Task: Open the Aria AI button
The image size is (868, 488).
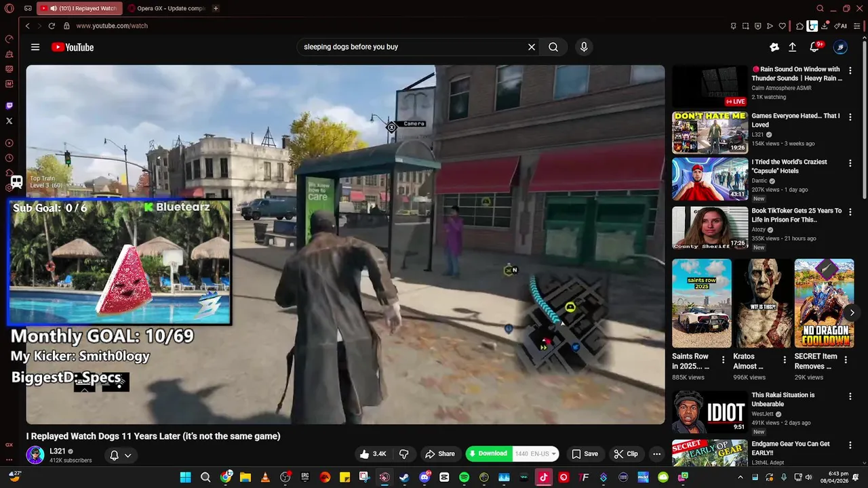Action: tap(841, 26)
